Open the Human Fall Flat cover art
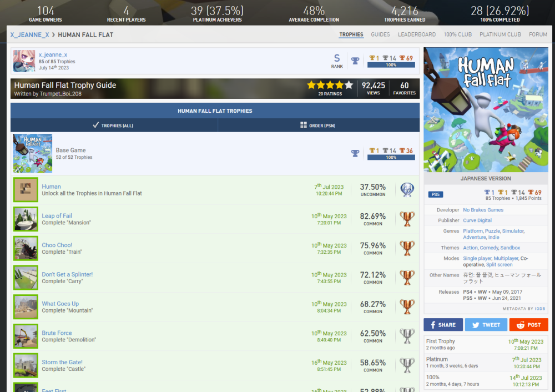Viewport: 555px width, 392px height. click(x=486, y=109)
